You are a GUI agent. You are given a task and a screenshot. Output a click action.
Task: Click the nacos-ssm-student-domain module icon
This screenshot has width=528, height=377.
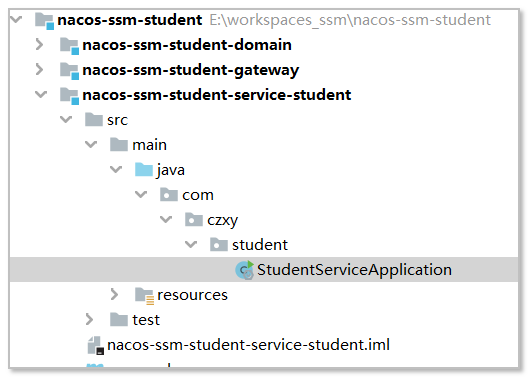pyautogui.click(x=69, y=46)
